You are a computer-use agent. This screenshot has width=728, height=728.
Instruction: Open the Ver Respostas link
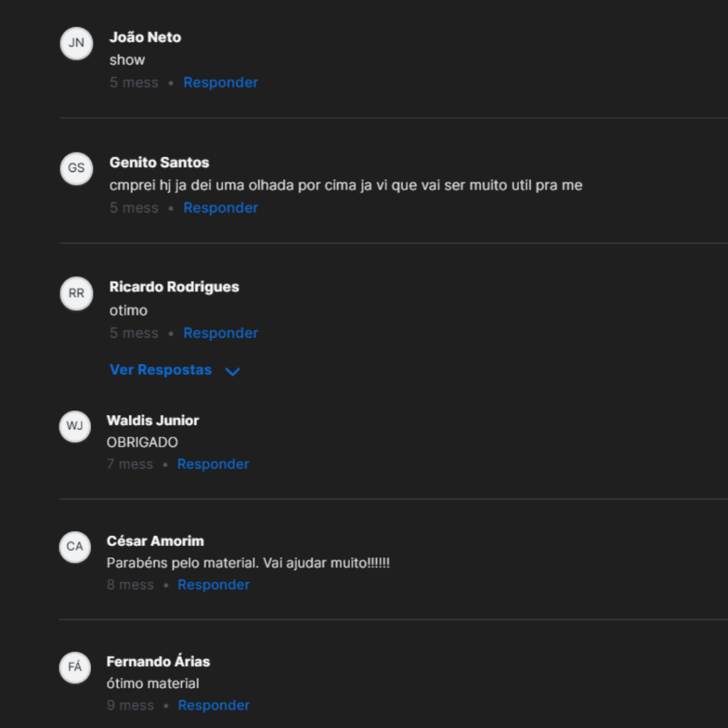pos(161,370)
